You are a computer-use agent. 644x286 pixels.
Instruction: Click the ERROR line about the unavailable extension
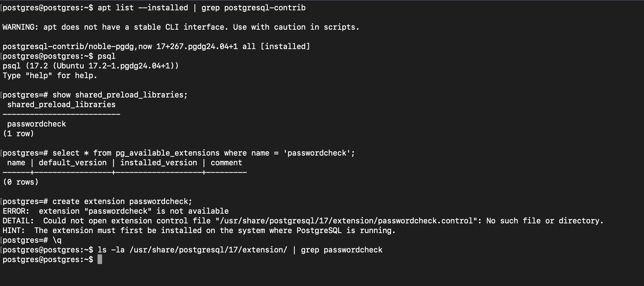pos(116,211)
